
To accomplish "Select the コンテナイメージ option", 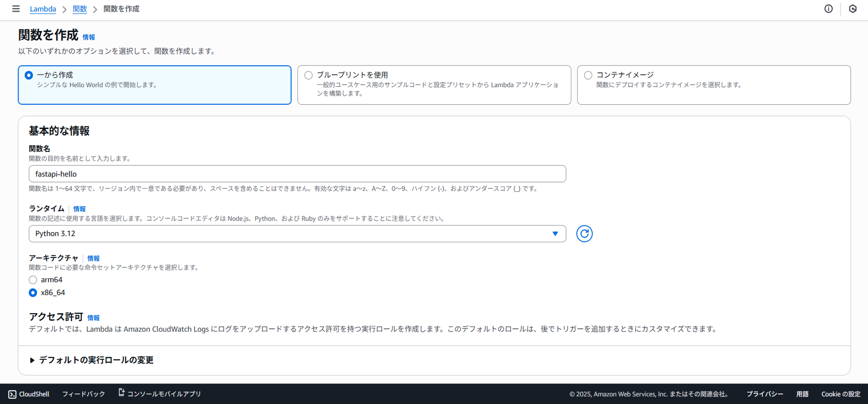I will pyautogui.click(x=714, y=85).
